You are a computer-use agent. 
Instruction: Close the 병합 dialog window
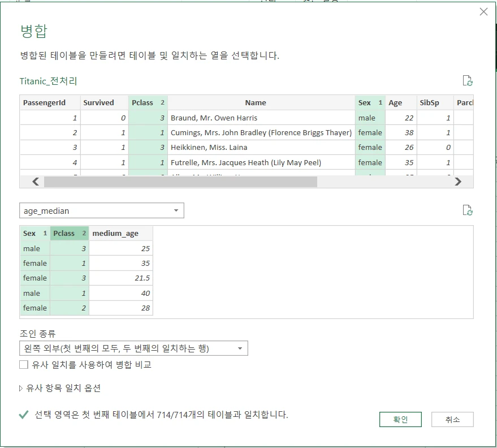coord(483,12)
